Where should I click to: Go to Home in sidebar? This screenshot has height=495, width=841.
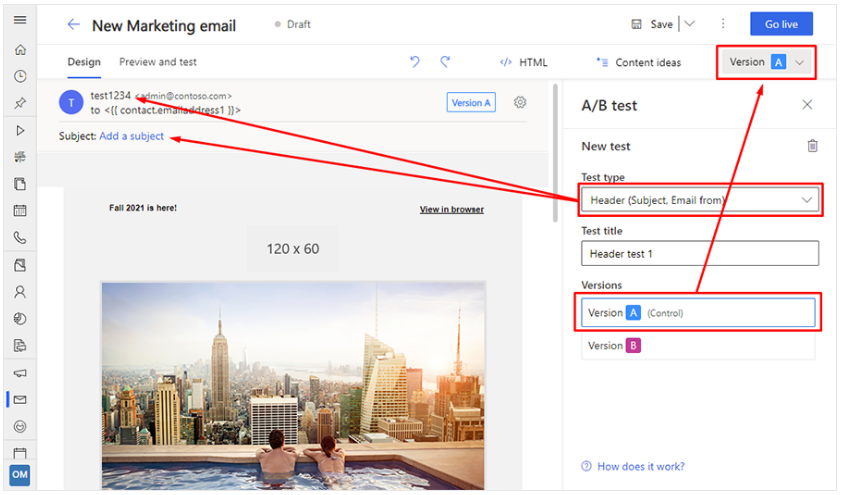20,50
